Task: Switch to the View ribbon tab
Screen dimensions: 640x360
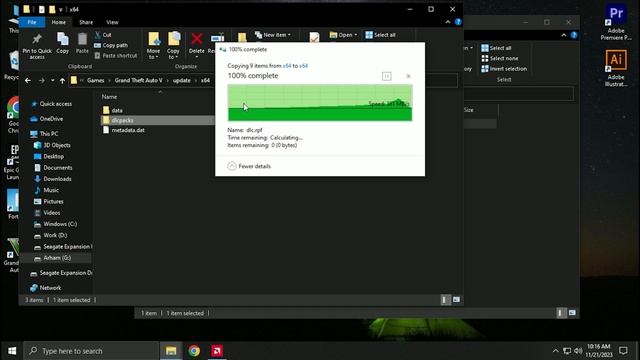Action: click(x=112, y=22)
